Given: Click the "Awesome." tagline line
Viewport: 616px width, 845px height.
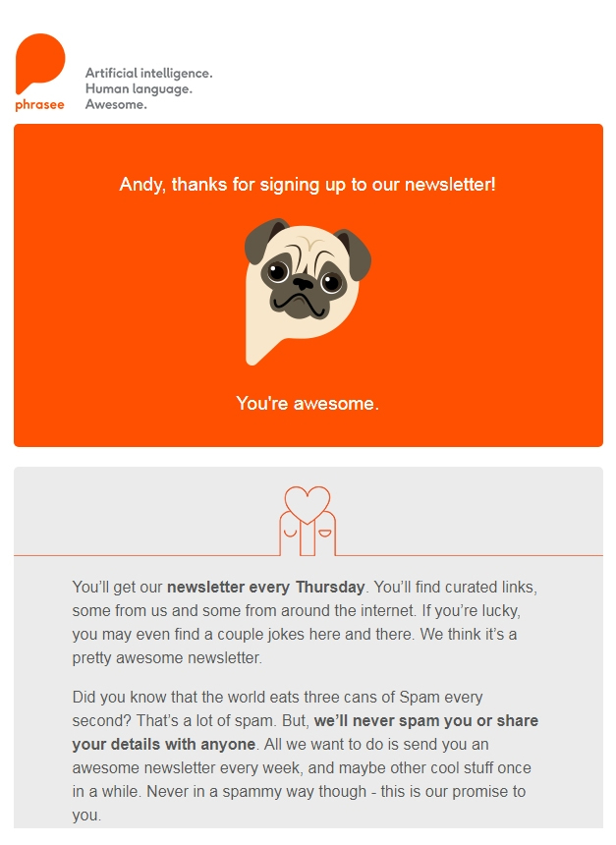Looking at the screenshot, I should (x=116, y=104).
